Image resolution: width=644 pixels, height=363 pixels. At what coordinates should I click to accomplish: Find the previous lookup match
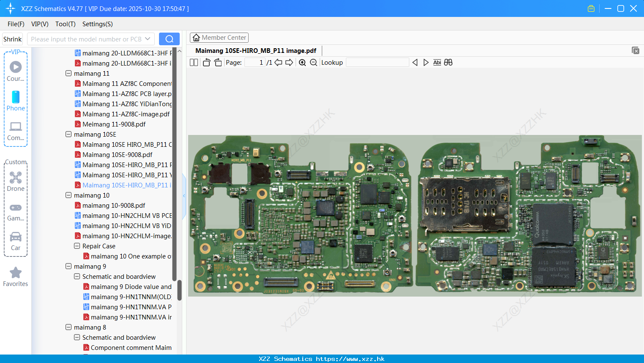pyautogui.click(x=415, y=62)
